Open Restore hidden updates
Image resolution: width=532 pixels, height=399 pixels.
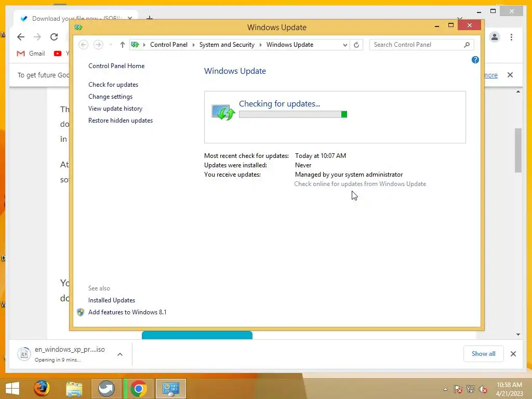tap(121, 121)
